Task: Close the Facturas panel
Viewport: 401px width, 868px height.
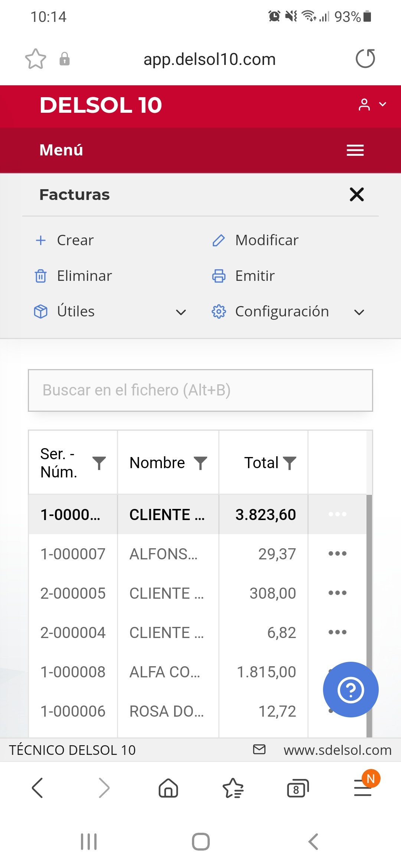Action: click(x=356, y=194)
